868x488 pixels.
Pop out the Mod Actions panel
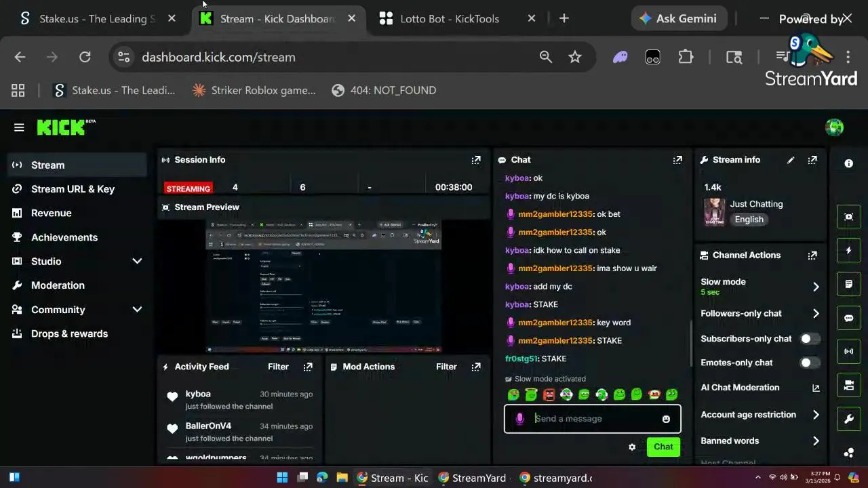click(476, 367)
